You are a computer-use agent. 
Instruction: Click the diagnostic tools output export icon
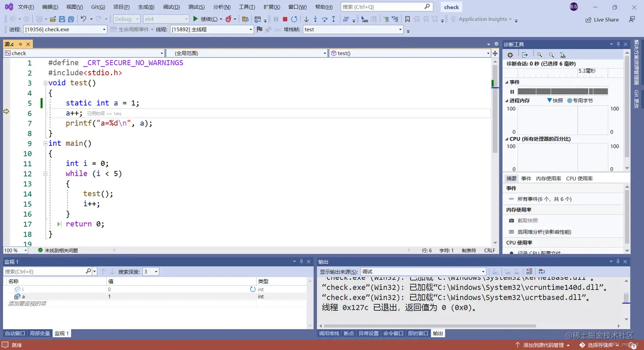tap(525, 55)
